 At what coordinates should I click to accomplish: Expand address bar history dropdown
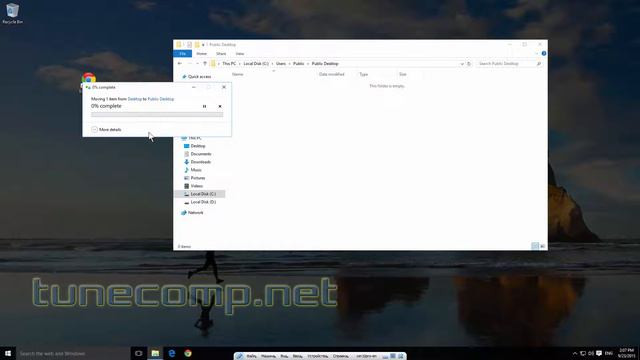[x=462, y=64]
